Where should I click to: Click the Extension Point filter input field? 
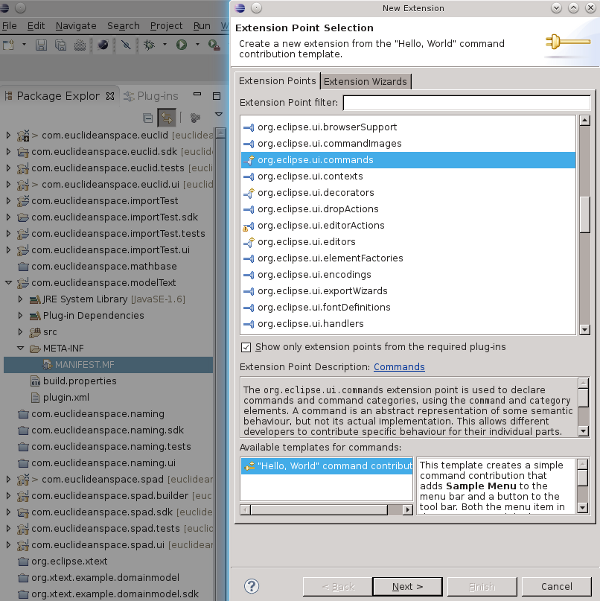click(467, 103)
